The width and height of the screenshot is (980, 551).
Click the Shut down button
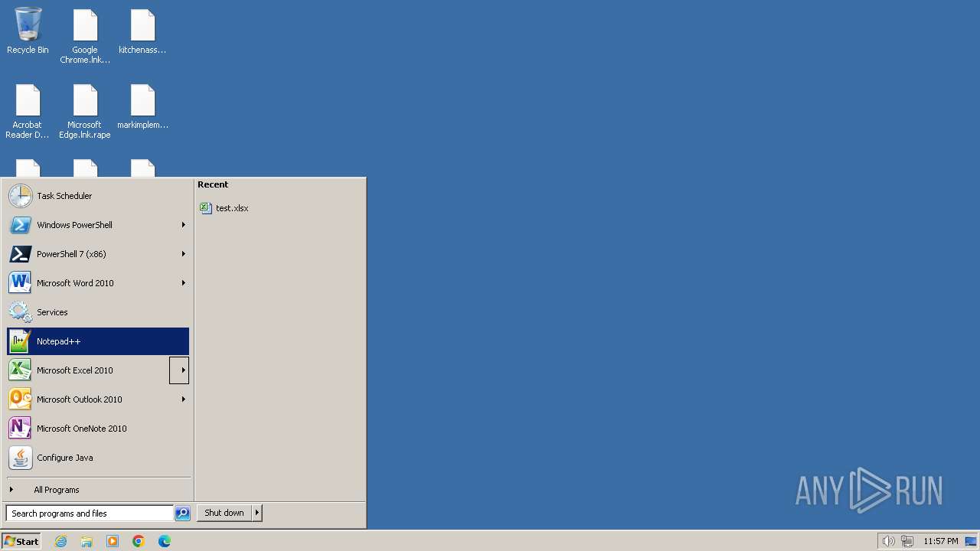tap(224, 513)
